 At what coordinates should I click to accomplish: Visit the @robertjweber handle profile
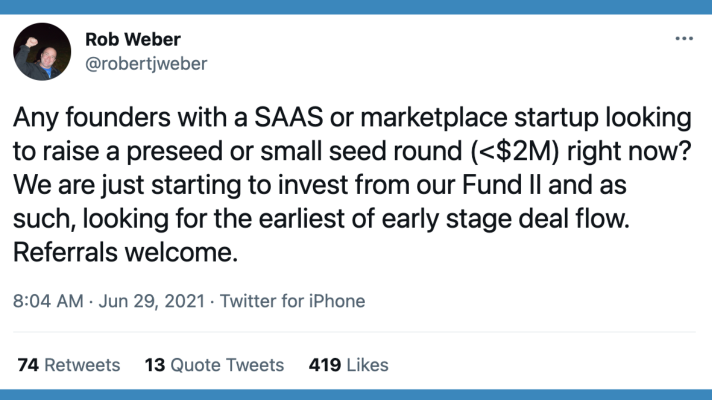146,64
